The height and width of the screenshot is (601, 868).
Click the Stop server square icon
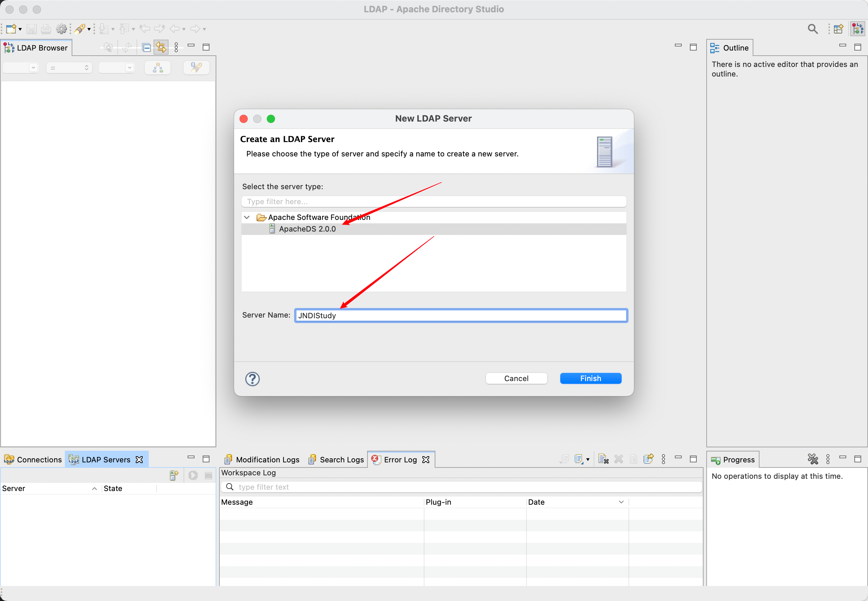click(208, 475)
